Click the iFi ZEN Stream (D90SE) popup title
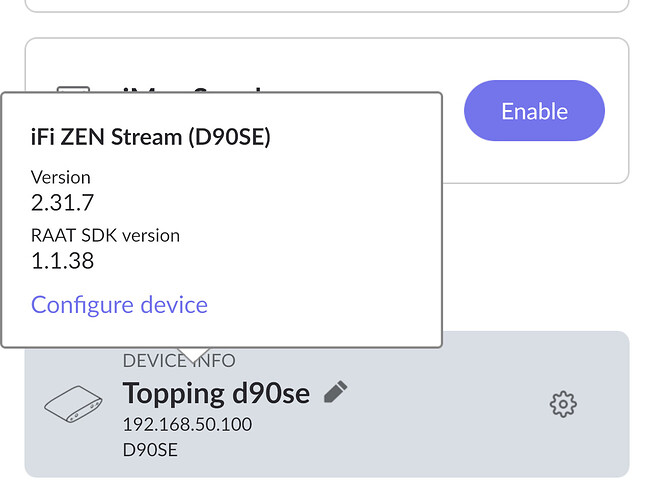 coord(151,136)
